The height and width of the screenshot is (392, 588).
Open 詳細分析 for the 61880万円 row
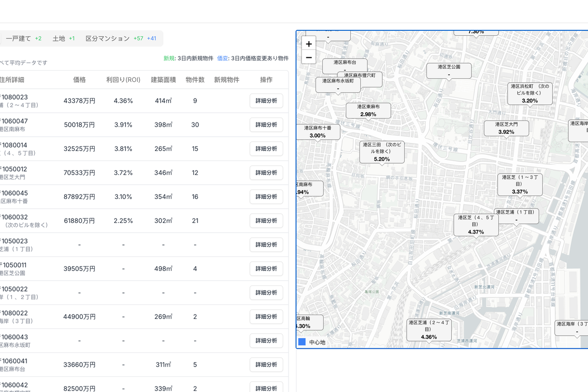coord(266,220)
